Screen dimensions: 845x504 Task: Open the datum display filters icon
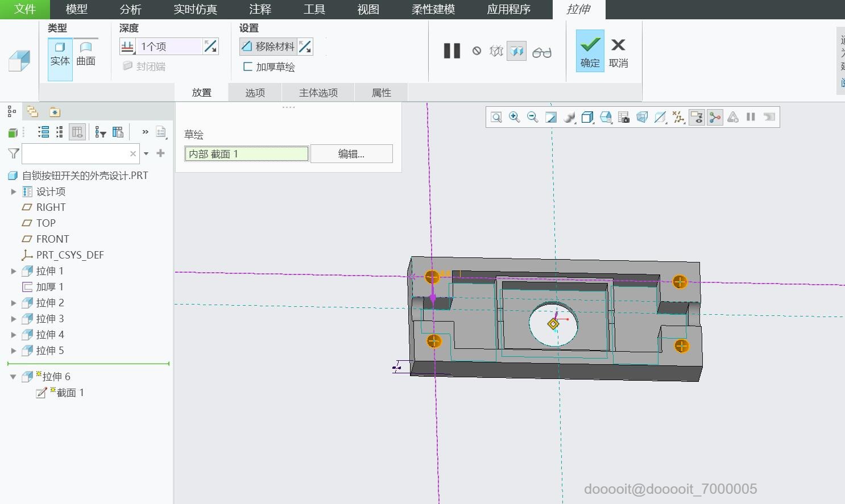coord(678,117)
